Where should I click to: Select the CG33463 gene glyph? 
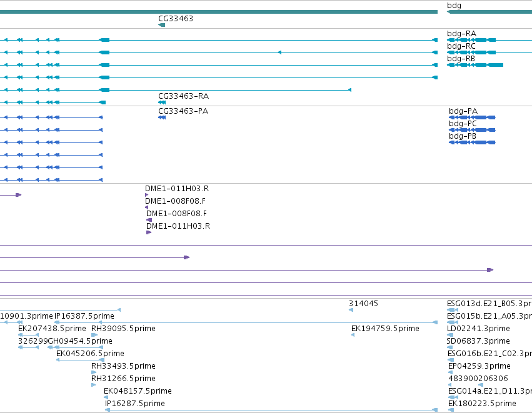[x=161, y=25]
